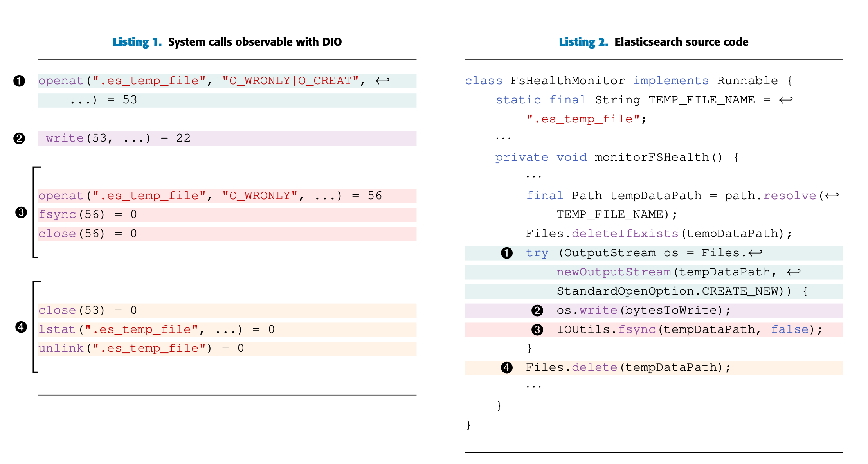Image resolution: width=868 pixels, height=464 pixels.
Task: Click 'Files.deleteIfExists(tempDataPath);' line
Action: pyautogui.click(x=659, y=234)
